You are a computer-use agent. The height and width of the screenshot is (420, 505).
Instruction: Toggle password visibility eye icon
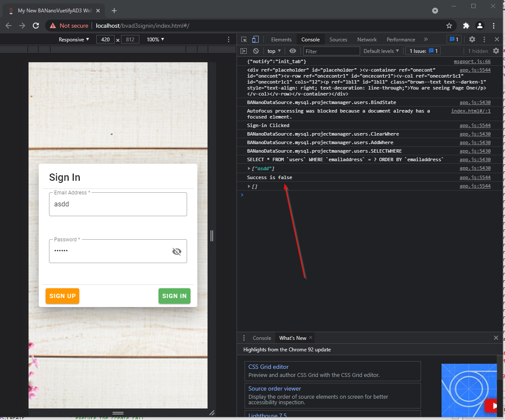(x=177, y=252)
